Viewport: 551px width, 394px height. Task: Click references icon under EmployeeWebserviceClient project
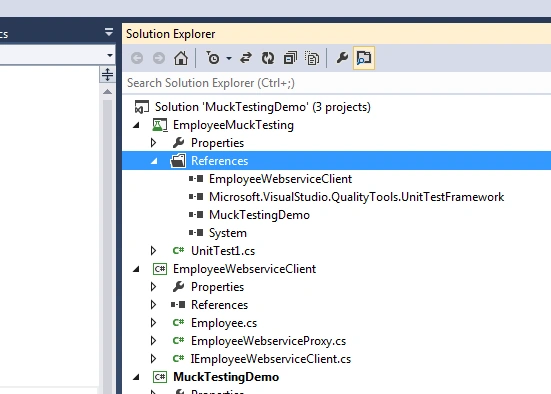pyautogui.click(x=178, y=305)
